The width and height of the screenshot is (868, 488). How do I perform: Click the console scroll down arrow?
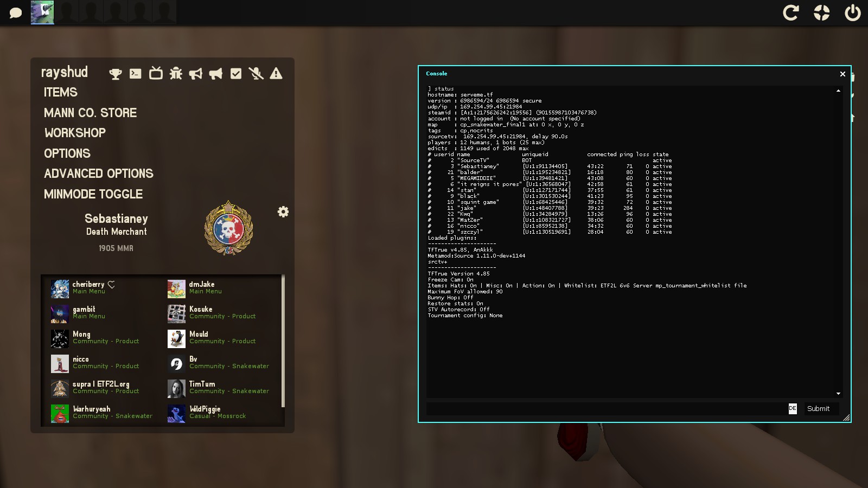click(x=838, y=394)
